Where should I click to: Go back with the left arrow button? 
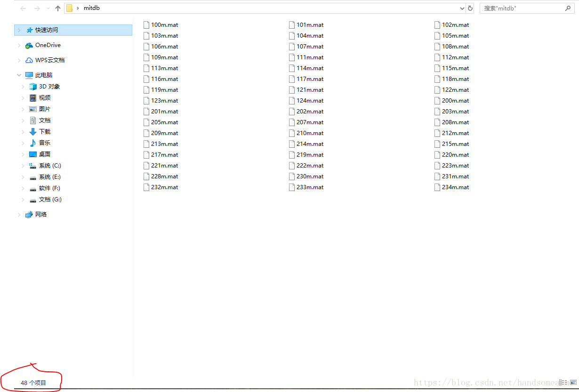point(23,8)
